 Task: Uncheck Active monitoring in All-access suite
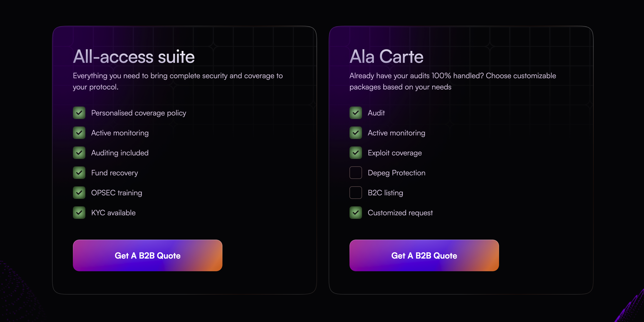pyautogui.click(x=79, y=133)
